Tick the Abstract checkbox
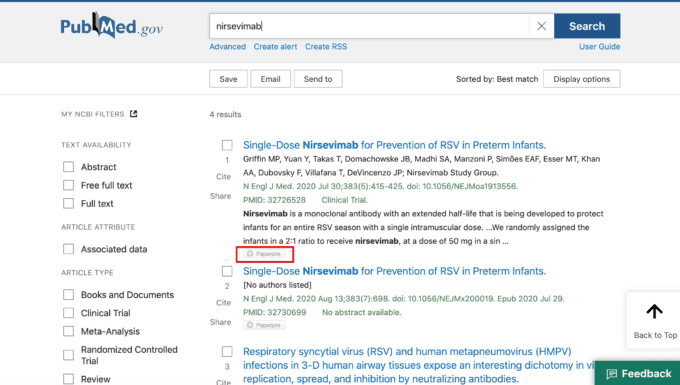This screenshot has width=680, height=385. tap(69, 167)
